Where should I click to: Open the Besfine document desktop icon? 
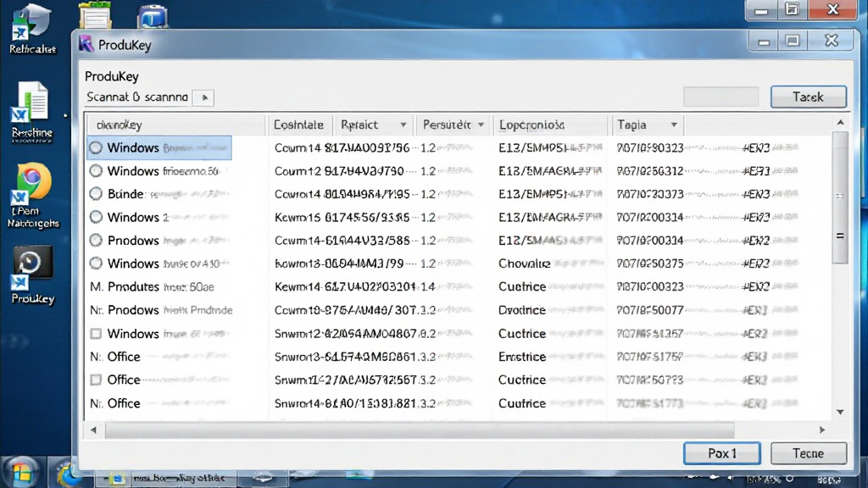pyautogui.click(x=32, y=113)
